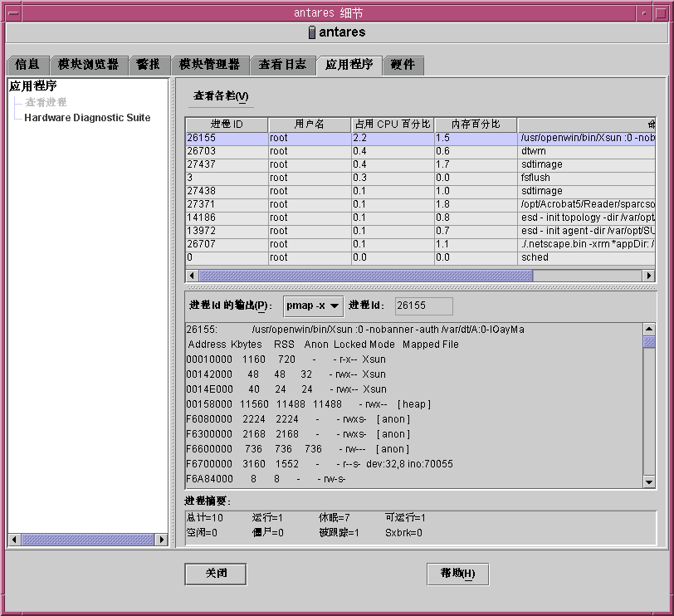Maximize the antares 细节 window
674x616 pixels.
pos(661,13)
